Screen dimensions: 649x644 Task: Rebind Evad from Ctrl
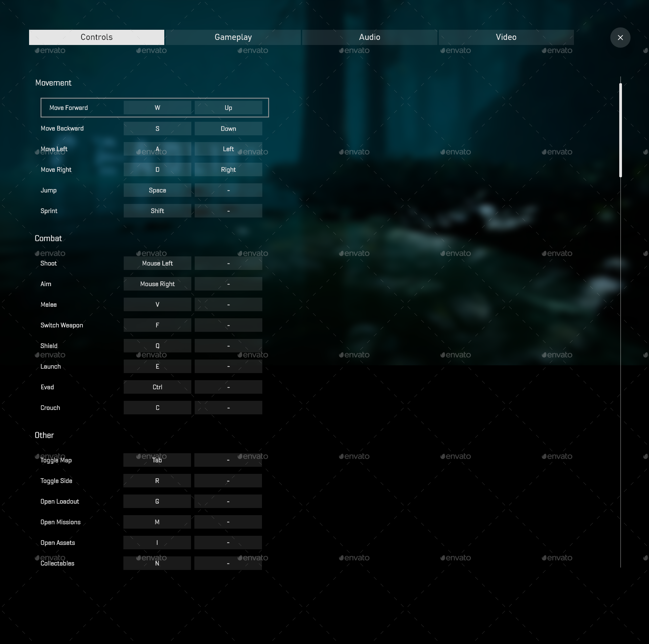[x=157, y=387]
